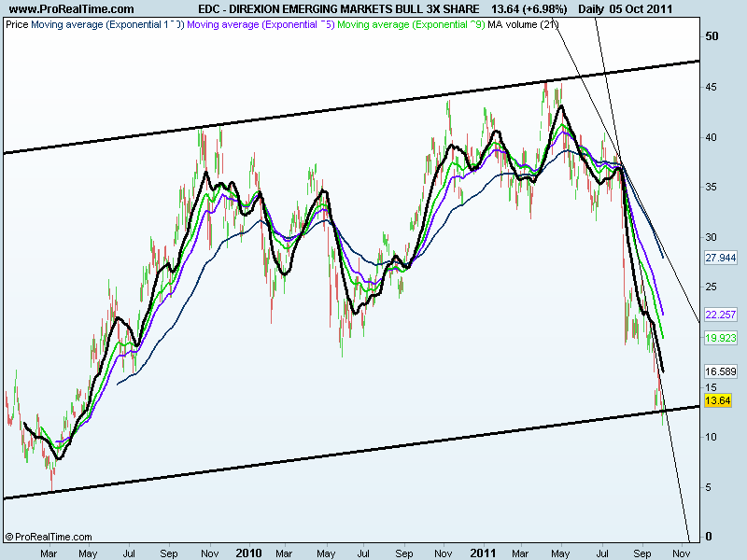
Task: Click the 35 price axis label
Action: pyautogui.click(x=712, y=187)
